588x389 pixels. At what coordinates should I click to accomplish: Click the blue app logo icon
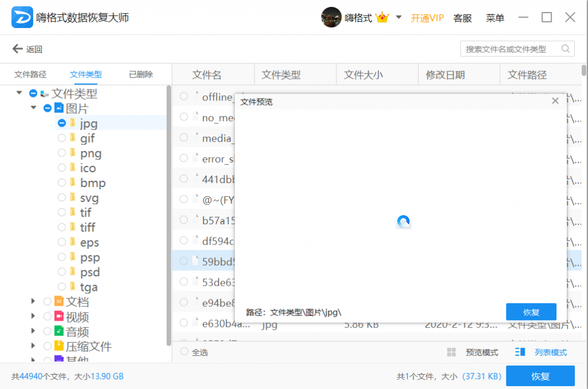[x=22, y=17]
